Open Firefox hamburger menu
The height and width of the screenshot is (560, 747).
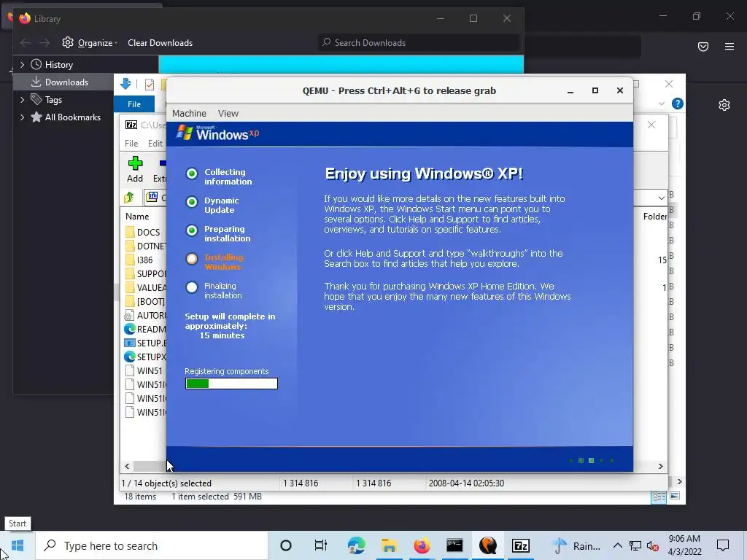pos(729,46)
